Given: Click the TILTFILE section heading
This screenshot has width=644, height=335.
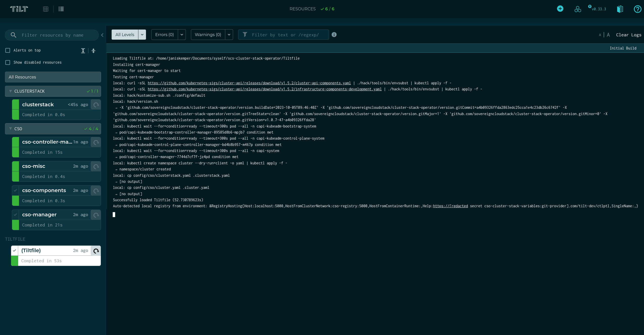Looking at the screenshot, I should point(15,239).
